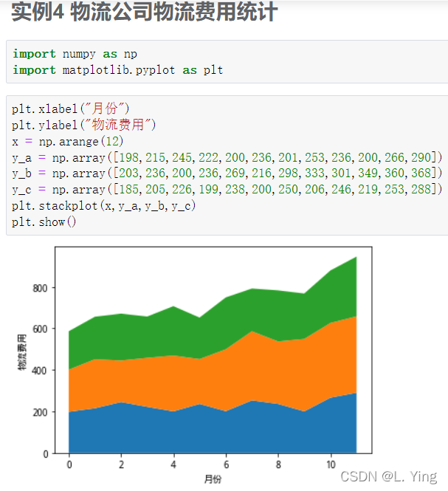This screenshot has height=491, width=448.
Task: Click the heading 实例4 物流公司物流费用统计
Action: coord(145,12)
